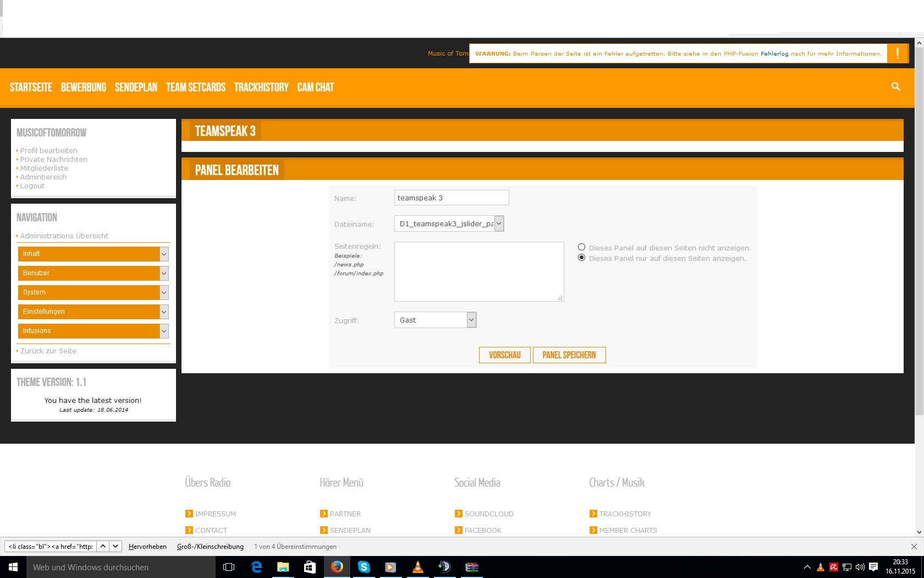This screenshot has height=578, width=924.
Task: Click the PANEL SPEICHERN button
Action: (x=569, y=355)
